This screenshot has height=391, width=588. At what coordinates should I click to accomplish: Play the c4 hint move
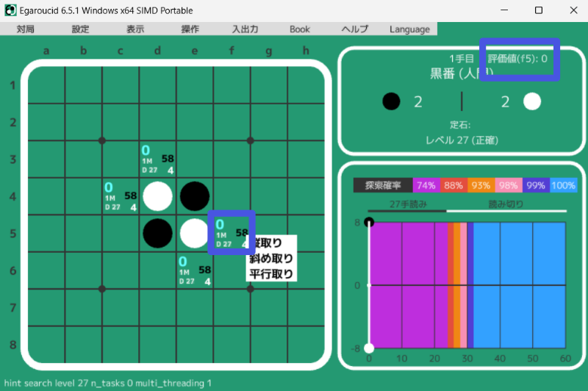[x=121, y=196]
